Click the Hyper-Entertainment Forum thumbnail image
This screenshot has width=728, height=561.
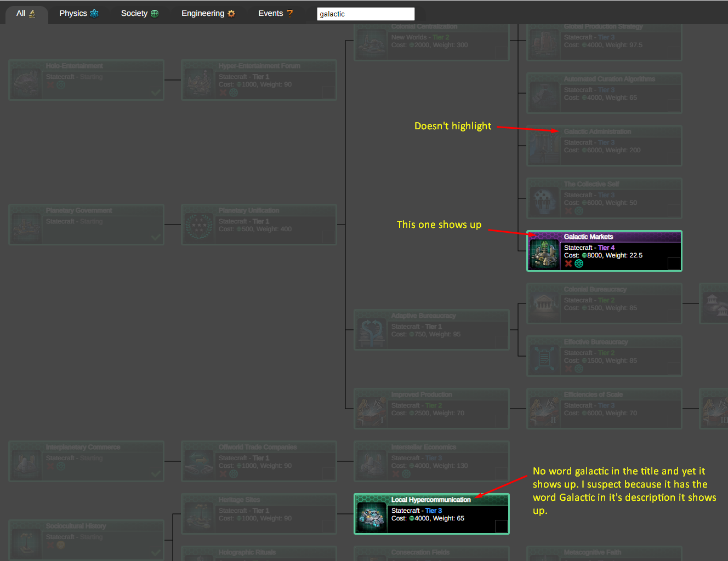click(199, 82)
